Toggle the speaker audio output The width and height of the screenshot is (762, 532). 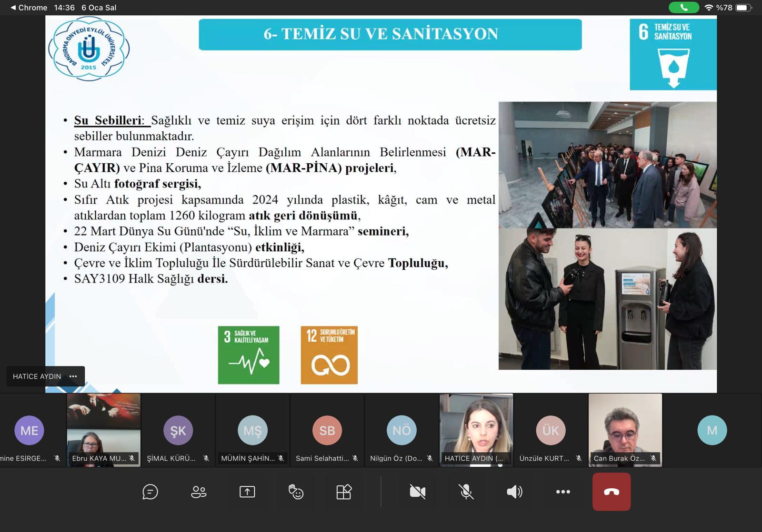(x=514, y=492)
